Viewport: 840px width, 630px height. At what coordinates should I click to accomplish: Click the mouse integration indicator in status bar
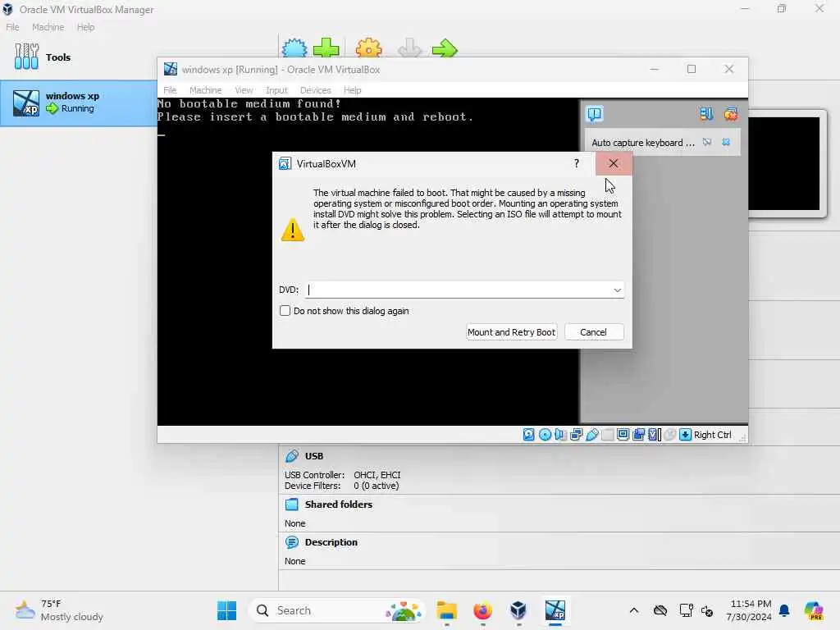click(x=669, y=435)
